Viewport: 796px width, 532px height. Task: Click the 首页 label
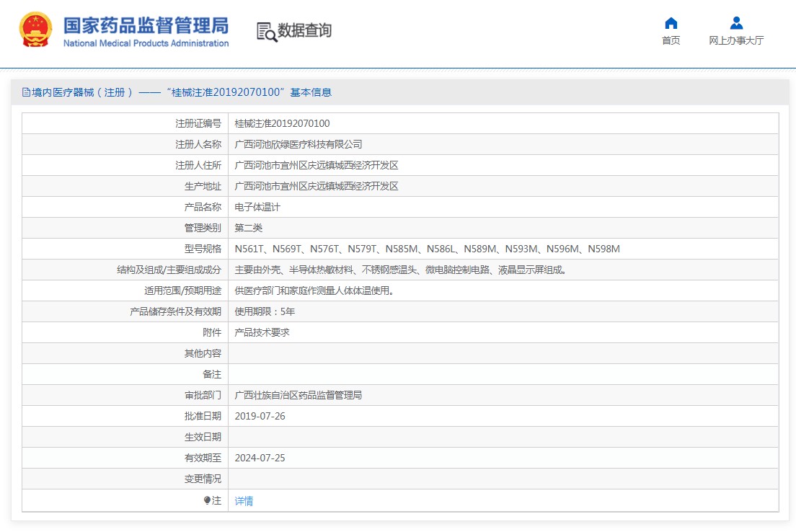tap(671, 40)
